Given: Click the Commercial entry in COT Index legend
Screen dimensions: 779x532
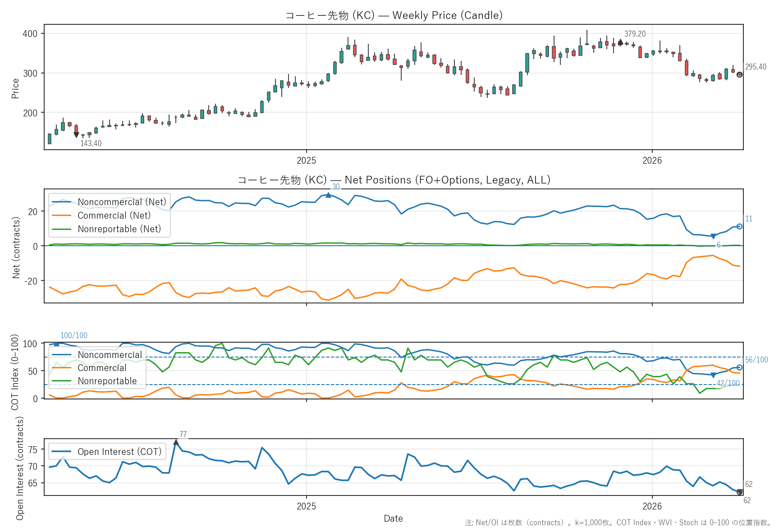Looking at the screenshot, I should pos(102,368).
